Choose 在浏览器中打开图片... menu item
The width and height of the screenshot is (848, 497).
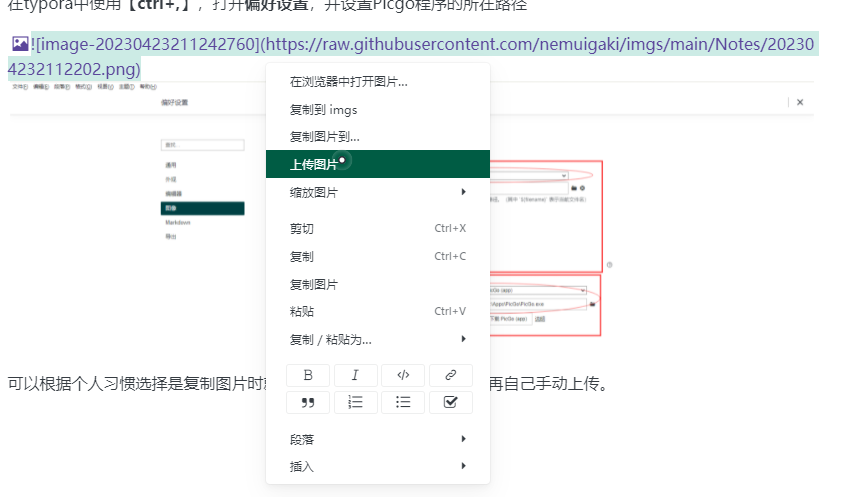348,82
